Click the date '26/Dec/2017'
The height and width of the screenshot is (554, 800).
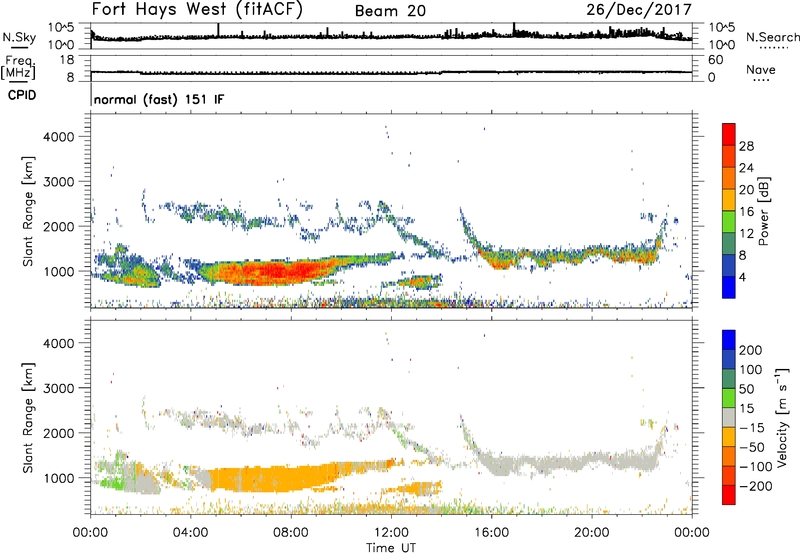639,9
